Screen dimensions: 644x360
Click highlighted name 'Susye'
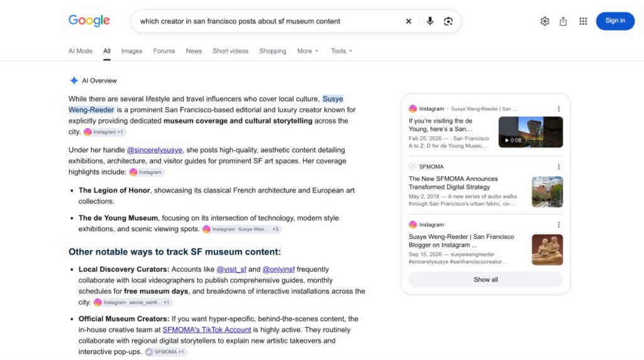(333, 99)
